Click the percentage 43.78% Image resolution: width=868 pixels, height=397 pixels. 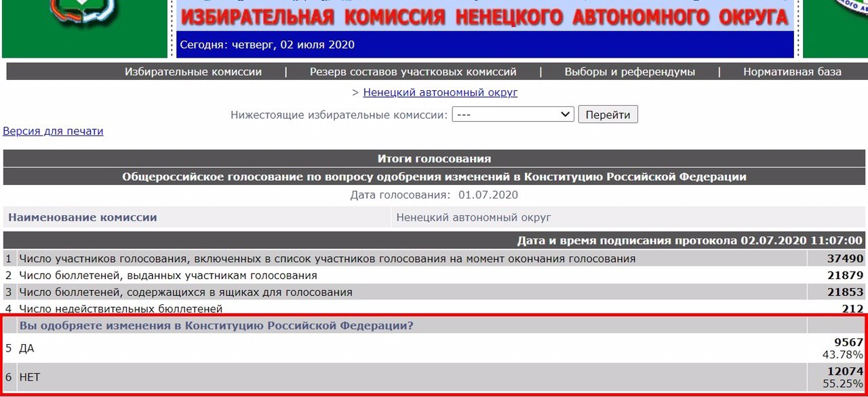click(x=843, y=354)
